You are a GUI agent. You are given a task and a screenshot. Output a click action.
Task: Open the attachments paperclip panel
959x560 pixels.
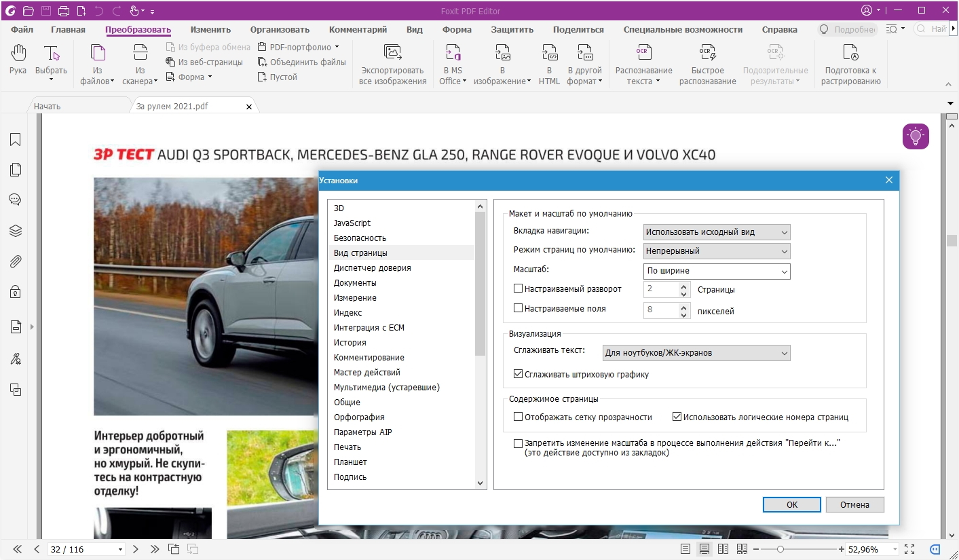(x=15, y=261)
